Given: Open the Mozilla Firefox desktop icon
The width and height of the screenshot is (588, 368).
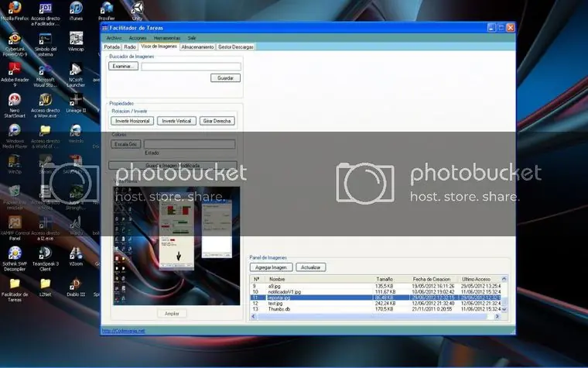Looking at the screenshot, I should (x=14, y=11).
